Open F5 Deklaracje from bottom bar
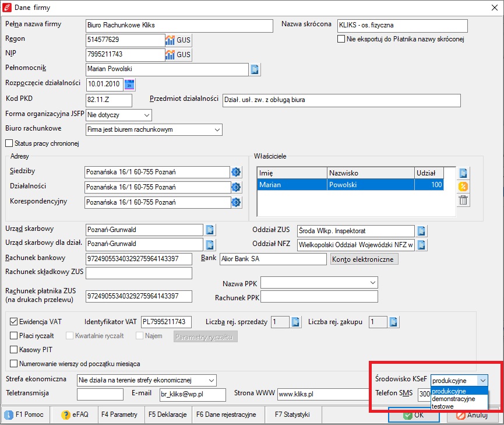The width and height of the screenshot is (504, 425). (167, 415)
